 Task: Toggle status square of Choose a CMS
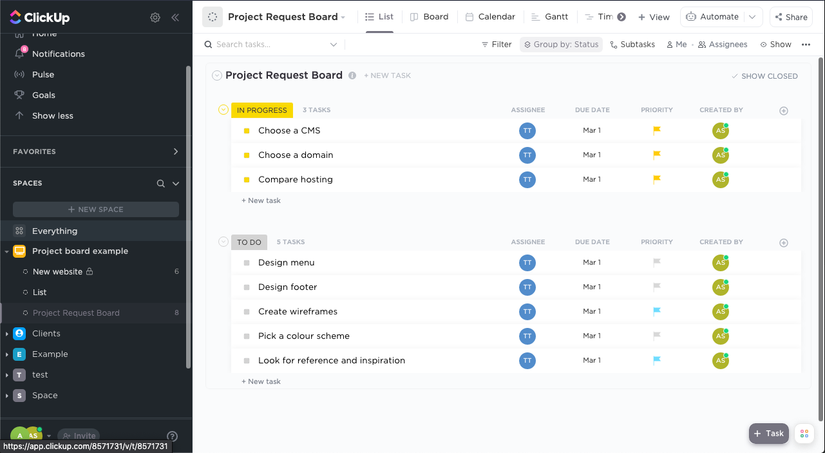[246, 130]
